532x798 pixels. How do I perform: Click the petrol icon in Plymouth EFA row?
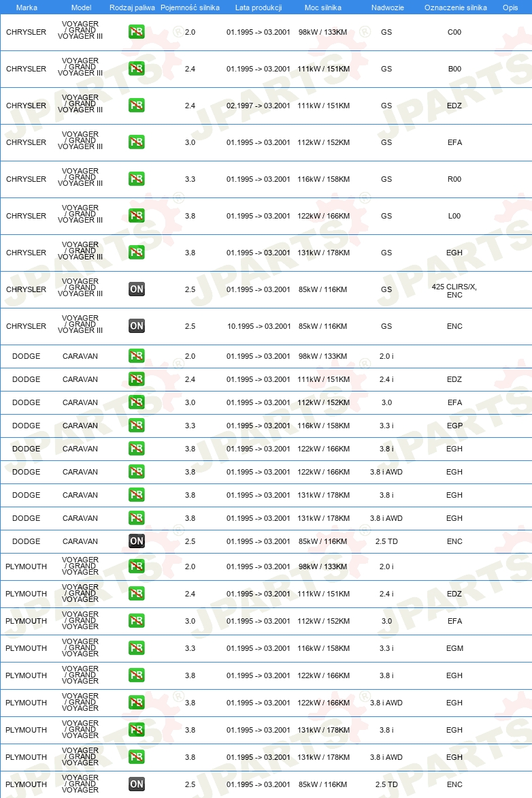pos(136,621)
